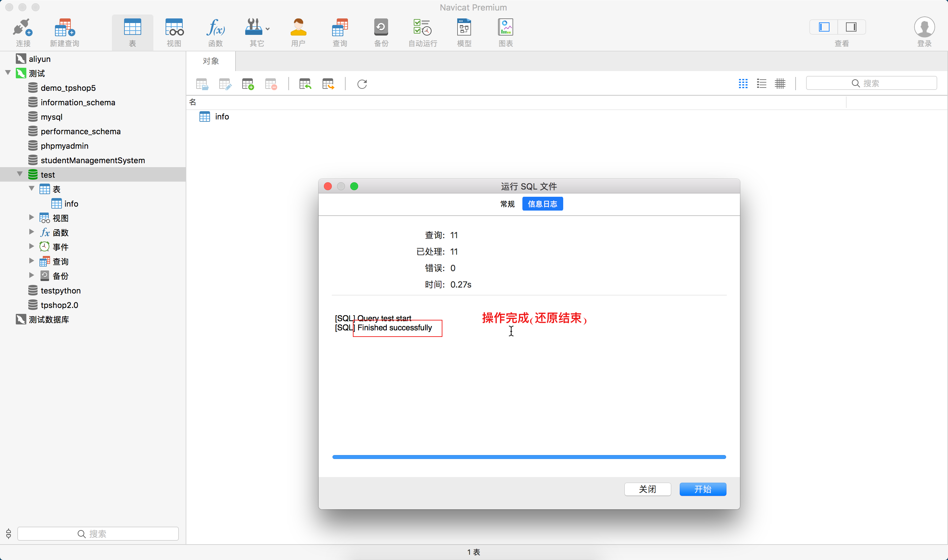Screen dimensions: 948x560
Task: Switch to the 常规 tab in dialog
Action: click(507, 204)
